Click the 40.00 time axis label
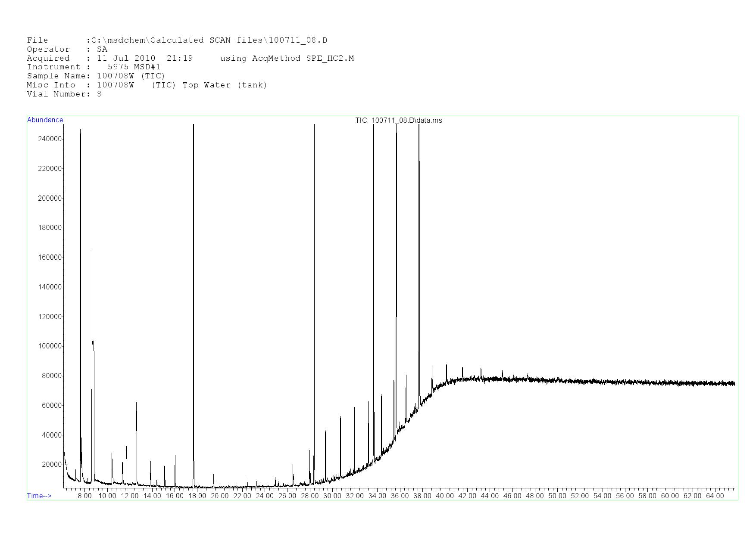 pos(444,496)
